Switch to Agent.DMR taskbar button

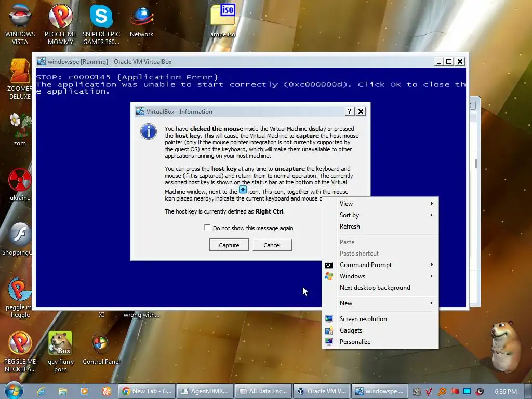point(206,391)
